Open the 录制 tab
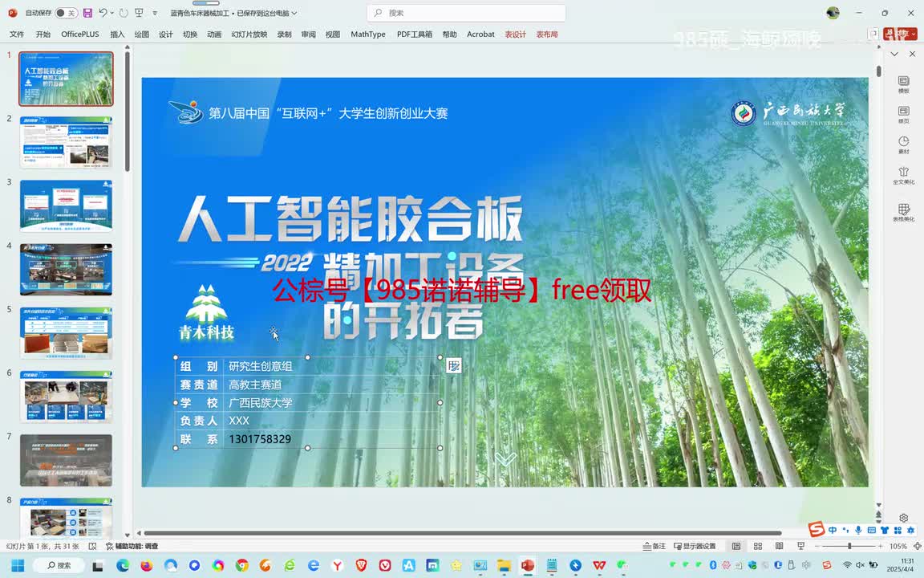924x578 pixels. tap(284, 35)
